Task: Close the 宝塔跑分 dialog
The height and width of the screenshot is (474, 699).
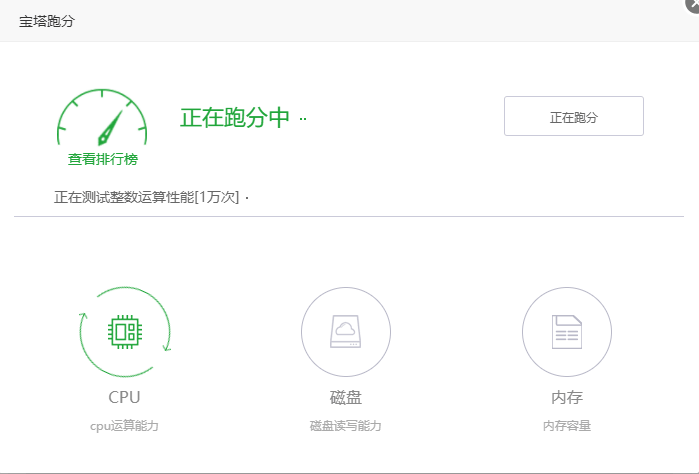Action: (x=694, y=4)
